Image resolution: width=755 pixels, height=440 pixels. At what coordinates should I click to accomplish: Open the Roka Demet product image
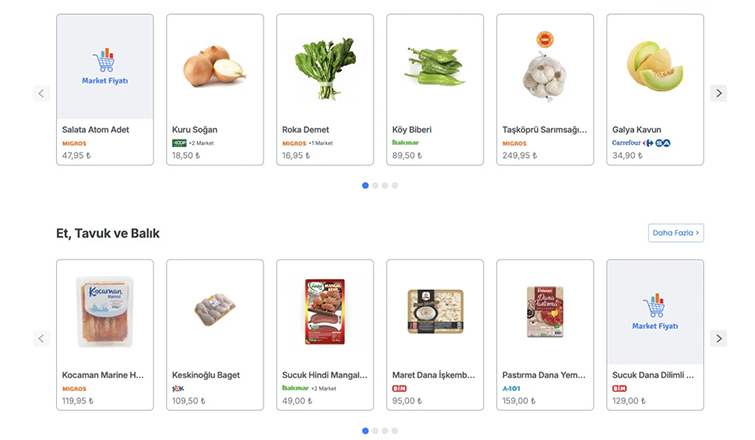(x=324, y=67)
